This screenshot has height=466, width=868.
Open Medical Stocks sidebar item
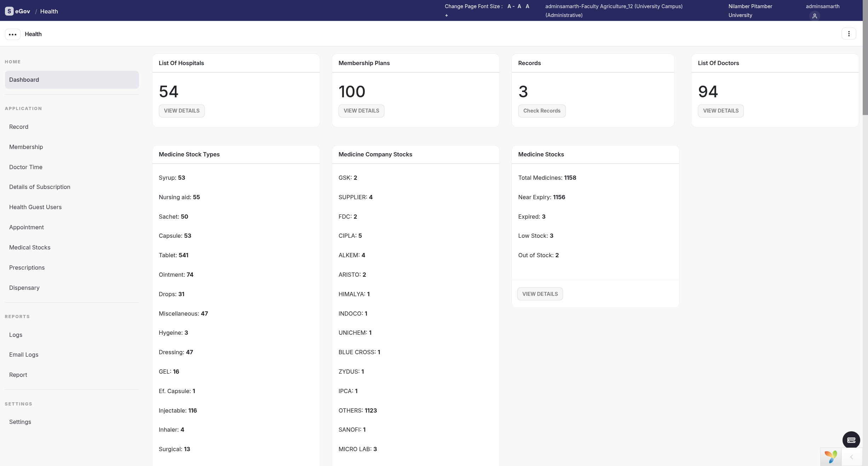pos(30,247)
